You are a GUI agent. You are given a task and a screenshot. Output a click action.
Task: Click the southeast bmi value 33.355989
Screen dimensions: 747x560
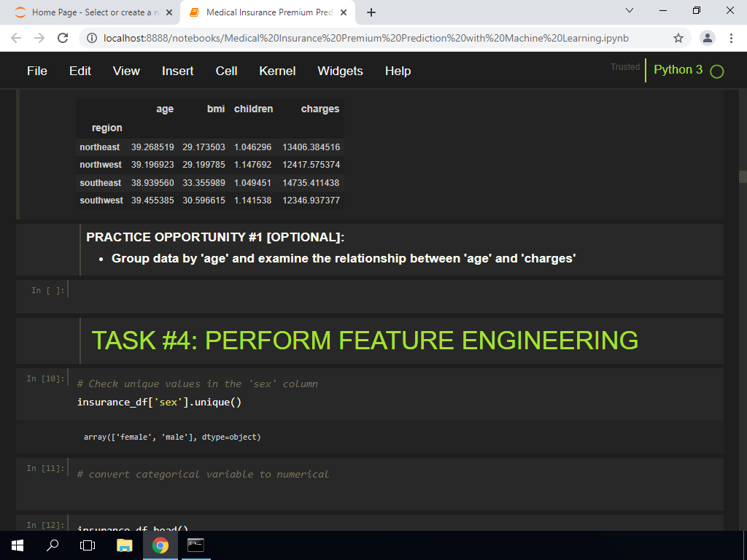click(204, 183)
